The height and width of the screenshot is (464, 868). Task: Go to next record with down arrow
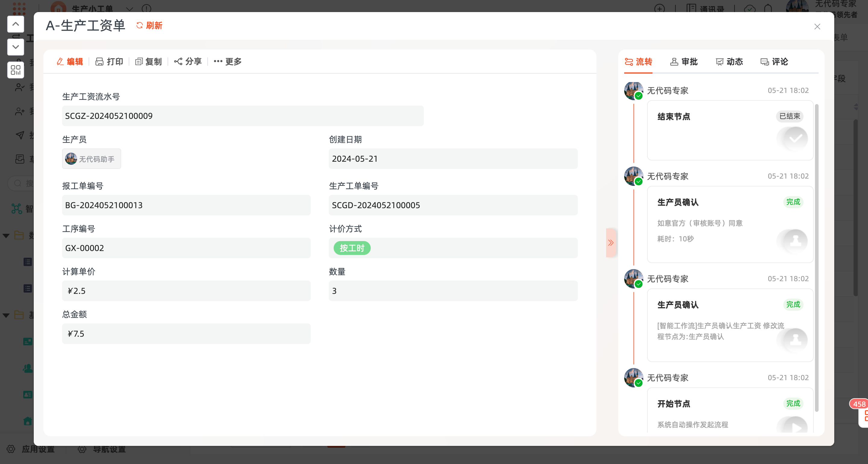pyautogui.click(x=15, y=47)
